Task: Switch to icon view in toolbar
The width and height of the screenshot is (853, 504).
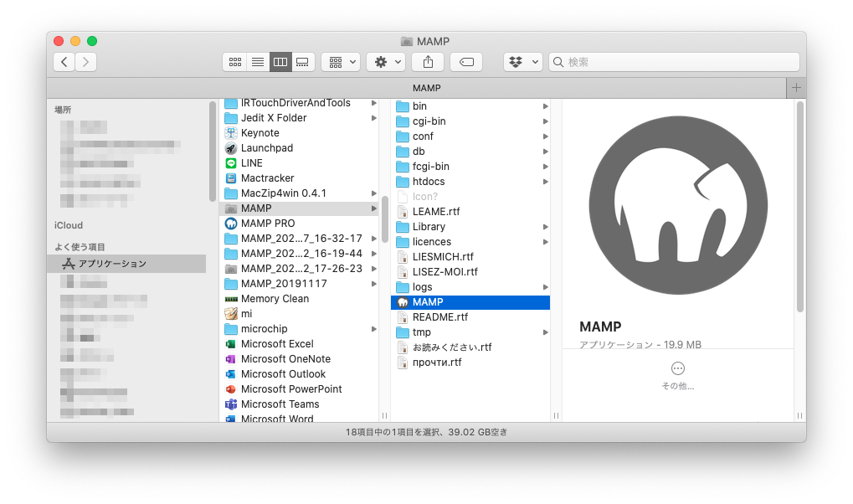Action: point(235,62)
